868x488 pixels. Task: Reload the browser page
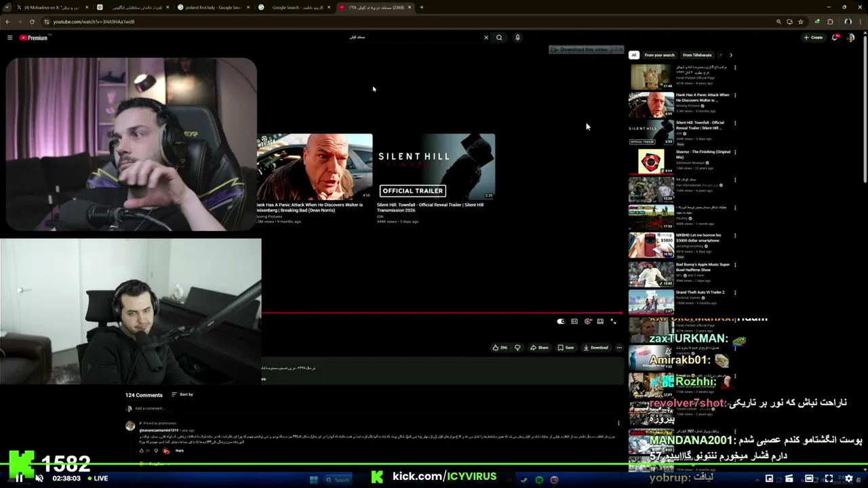(31, 22)
